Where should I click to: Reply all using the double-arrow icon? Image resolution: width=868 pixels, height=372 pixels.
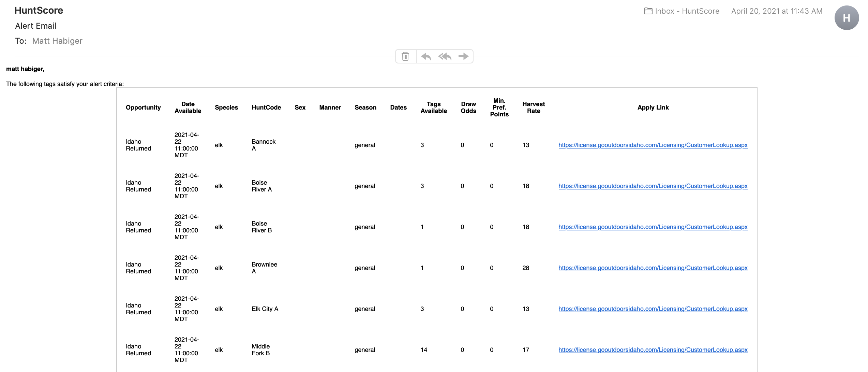445,56
